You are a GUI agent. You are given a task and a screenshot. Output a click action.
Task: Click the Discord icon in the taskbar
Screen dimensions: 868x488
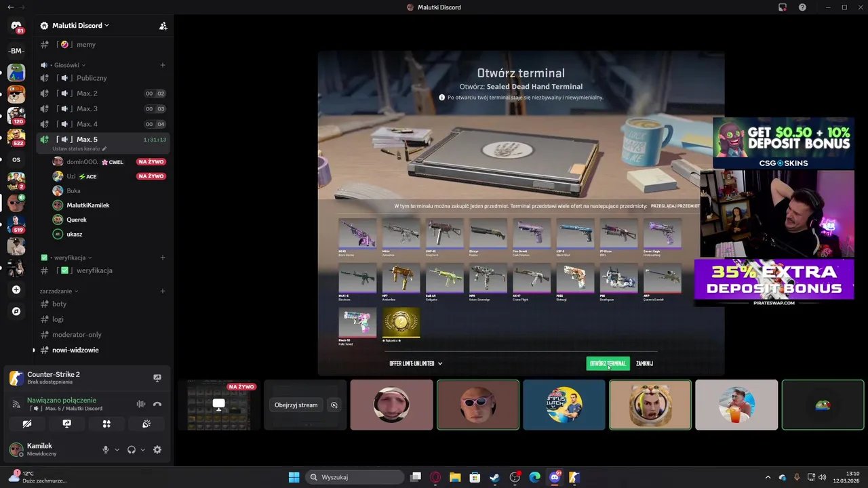[x=555, y=477]
